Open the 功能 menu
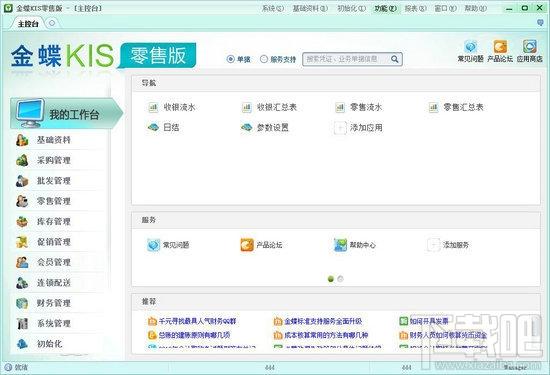 385,8
